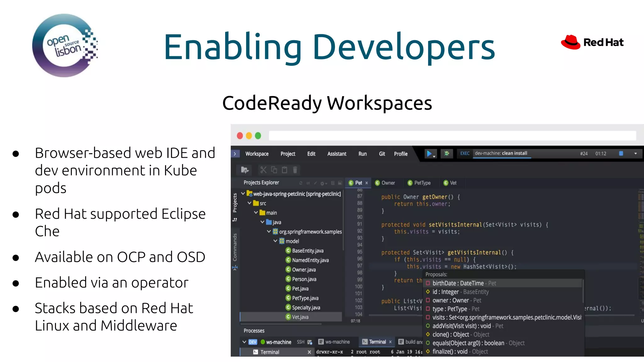The image size is (644, 362).
Task: Switch to the PetType editor tab
Action: click(x=419, y=183)
